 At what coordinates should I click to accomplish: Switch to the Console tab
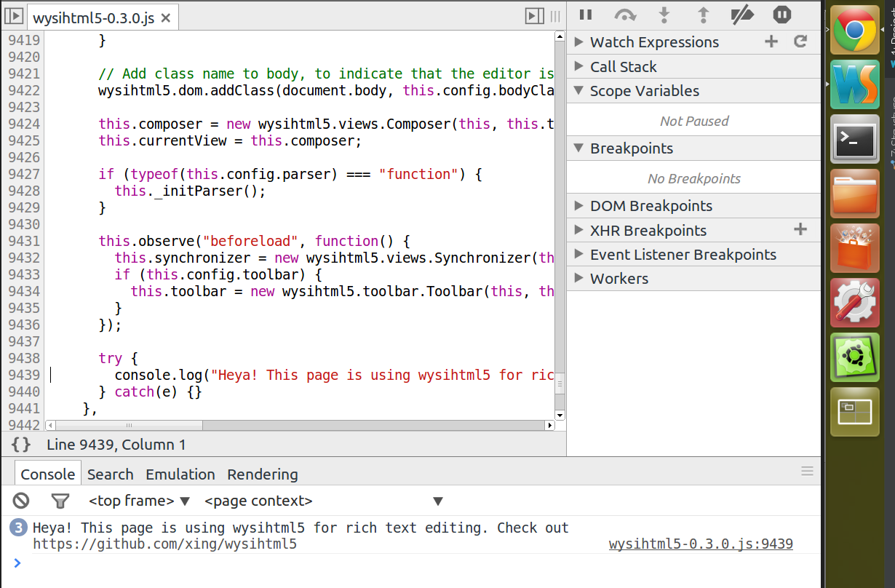coord(48,474)
